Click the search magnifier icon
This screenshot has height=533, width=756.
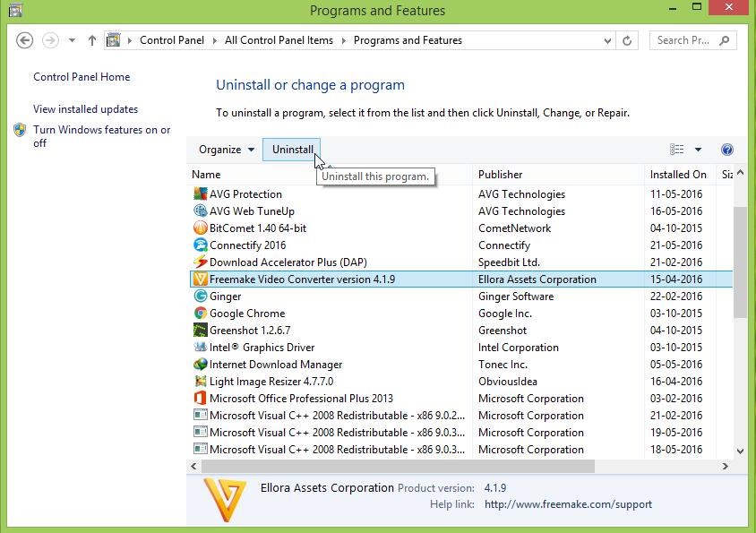pos(724,40)
